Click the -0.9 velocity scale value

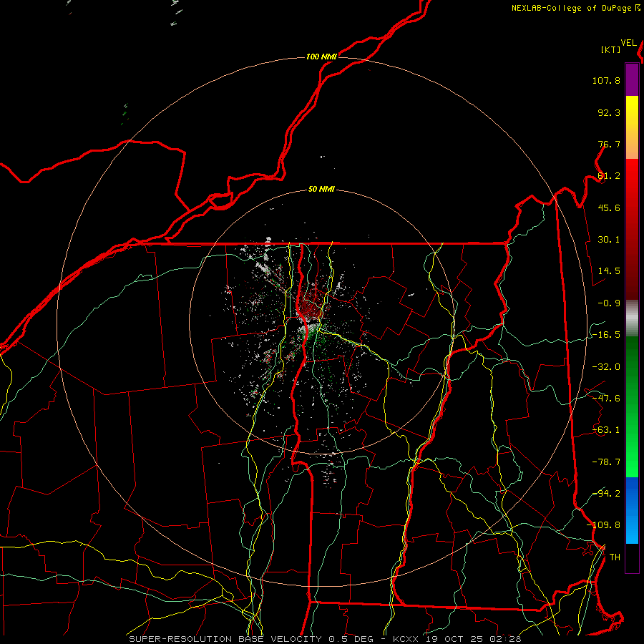[x=609, y=303]
